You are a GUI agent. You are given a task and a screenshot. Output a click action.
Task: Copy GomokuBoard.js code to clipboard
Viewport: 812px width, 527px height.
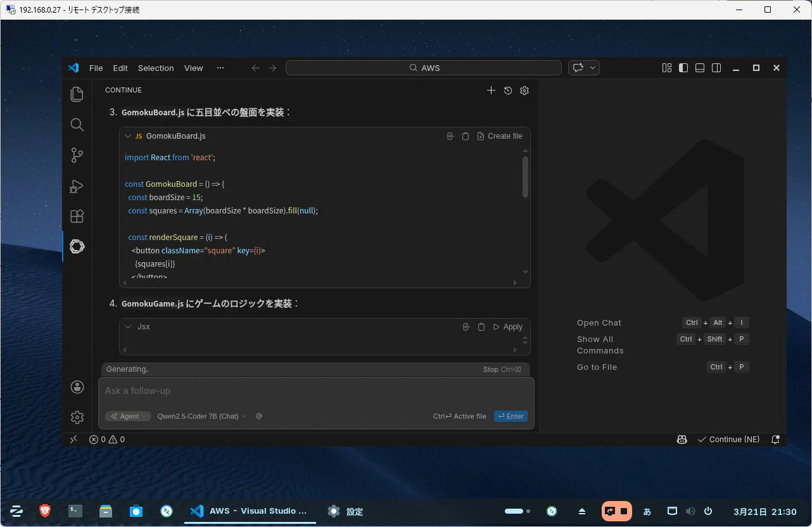point(466,136)
